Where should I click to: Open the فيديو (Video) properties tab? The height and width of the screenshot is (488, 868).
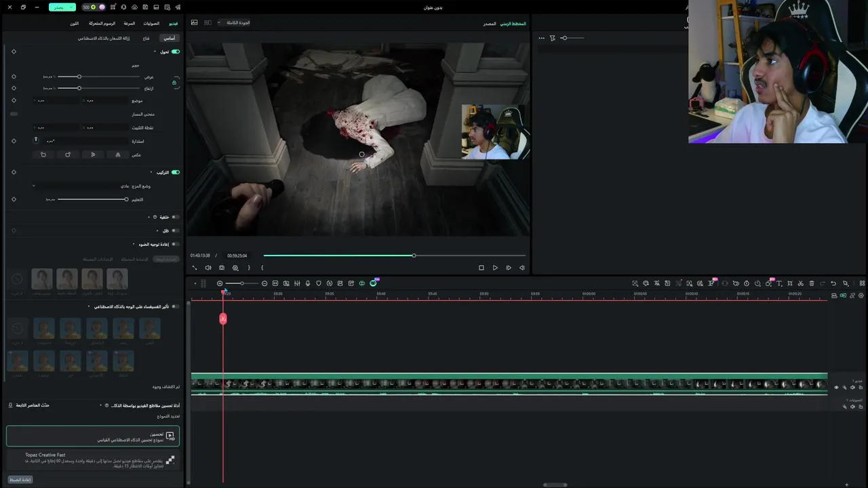tap(173, 23)
